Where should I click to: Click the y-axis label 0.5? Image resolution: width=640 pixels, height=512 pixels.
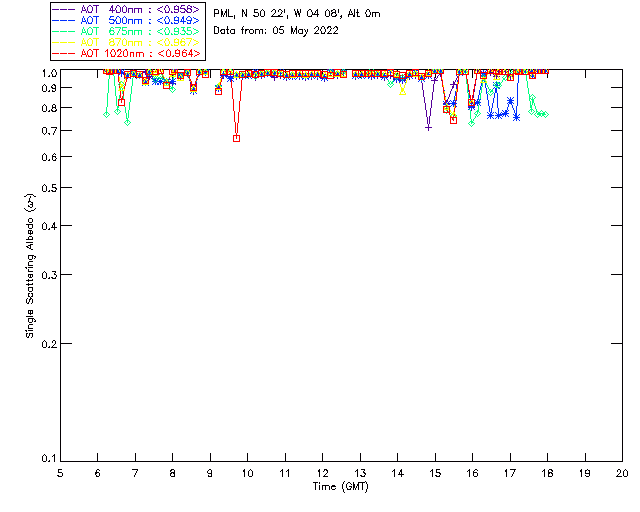(x=49, y=188)
